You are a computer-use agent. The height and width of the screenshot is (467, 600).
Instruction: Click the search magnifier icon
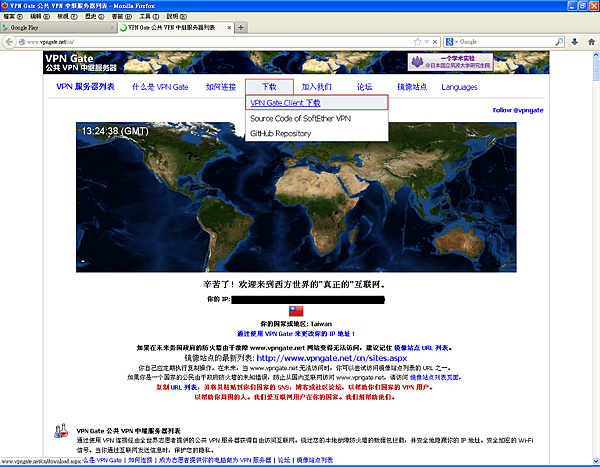click(559, 42)
